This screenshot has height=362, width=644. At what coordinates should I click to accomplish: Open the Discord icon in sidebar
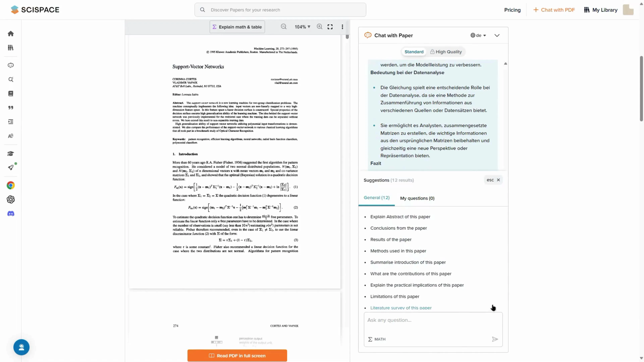click(x=11, y=214)
